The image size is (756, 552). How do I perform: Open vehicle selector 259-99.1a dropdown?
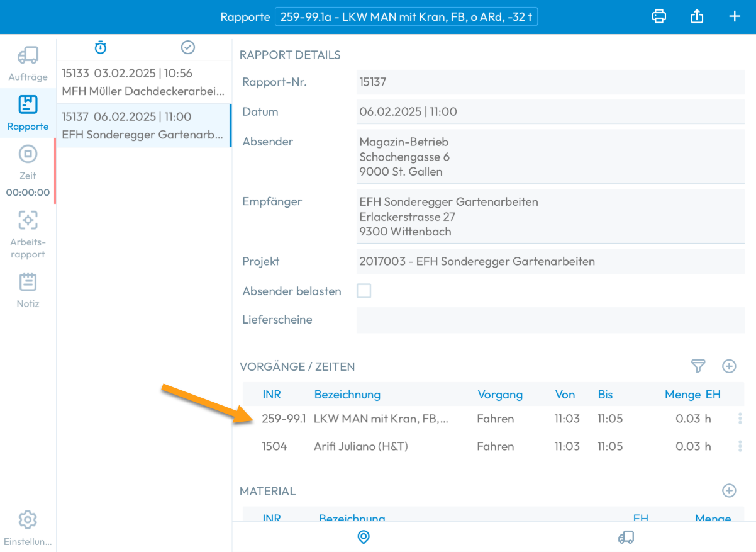point(406,17)
